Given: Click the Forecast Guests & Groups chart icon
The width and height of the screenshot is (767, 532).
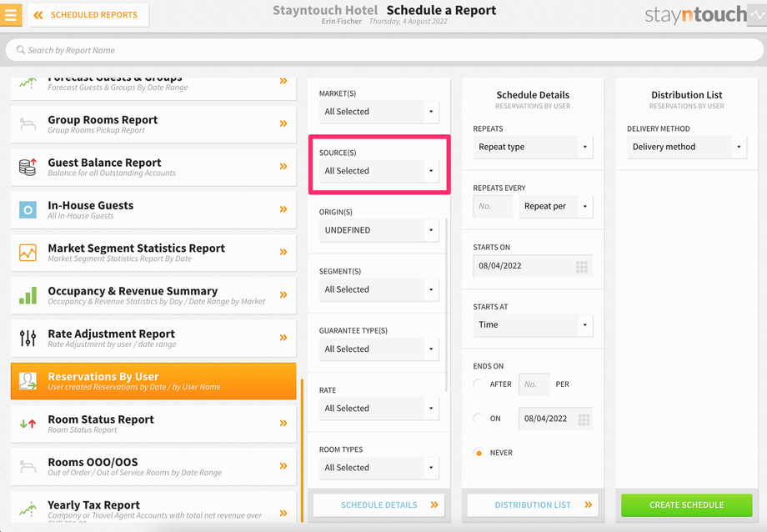Looking at the screenshot, I should tap(28, 83).
